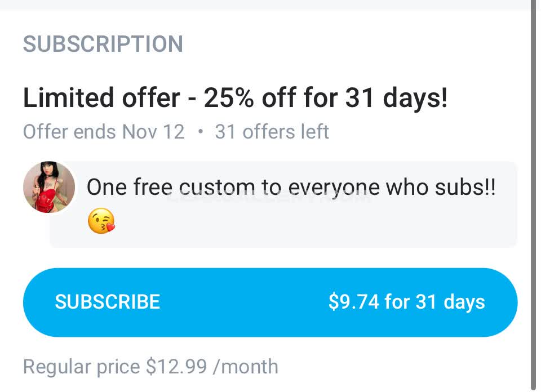Viewport: 541px width, 392px height.
Task: Select the $9.74 for 31 days price label
Action: coord(406,302)
